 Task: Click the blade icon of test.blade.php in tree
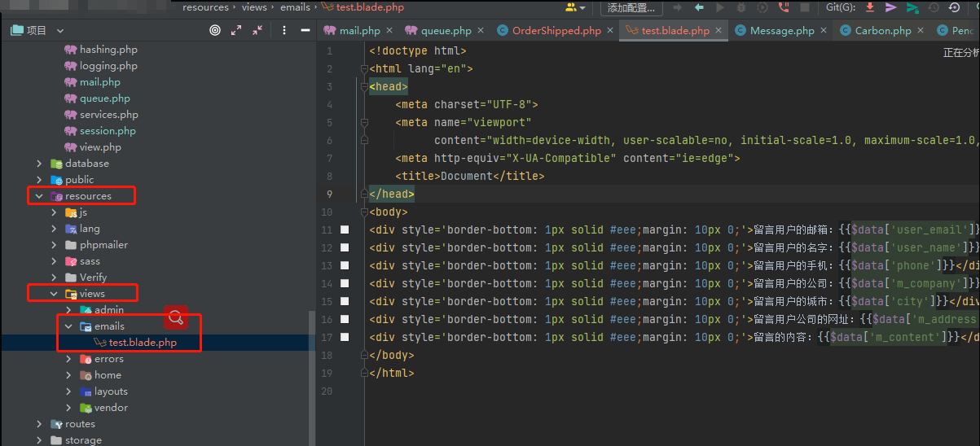(x=100, y=343)
